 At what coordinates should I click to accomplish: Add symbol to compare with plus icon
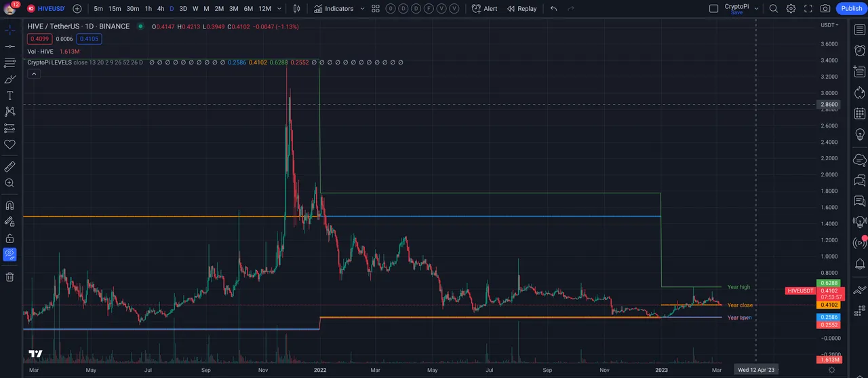77,9
